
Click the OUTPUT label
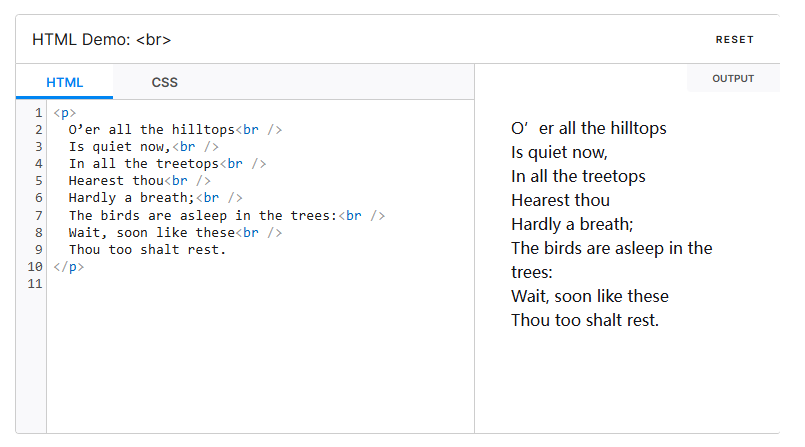[733, 78]
